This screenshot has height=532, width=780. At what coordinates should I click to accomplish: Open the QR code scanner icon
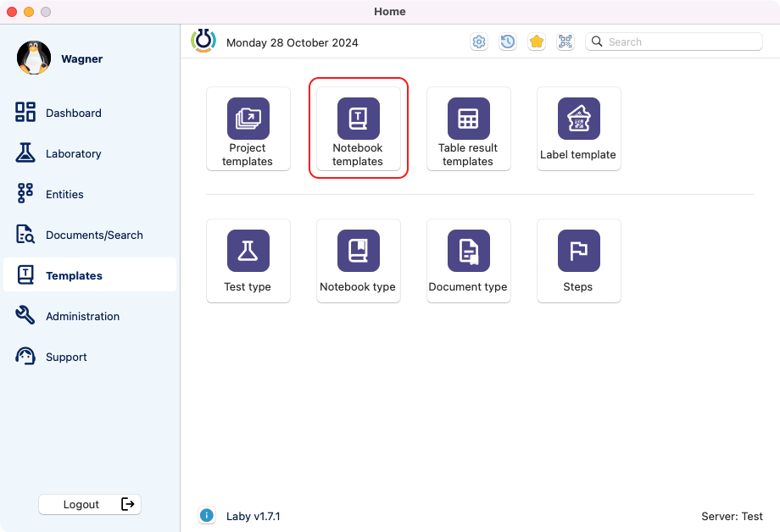565,42
